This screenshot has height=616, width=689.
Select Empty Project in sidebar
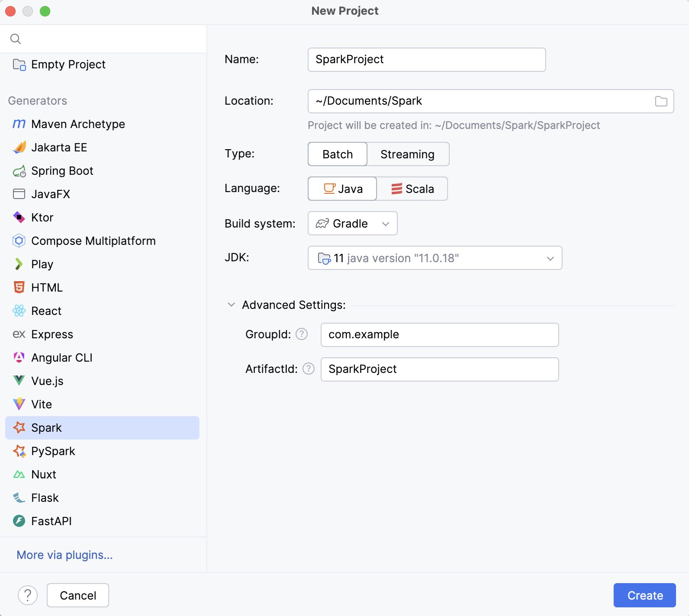pyautogui.click(x=68, y=64)
